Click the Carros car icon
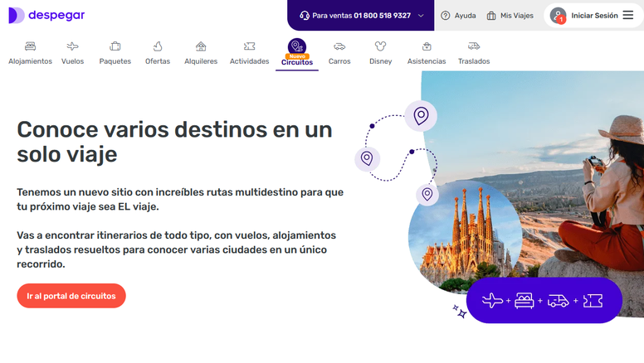 pyautogui.click(x=339, y=46)
